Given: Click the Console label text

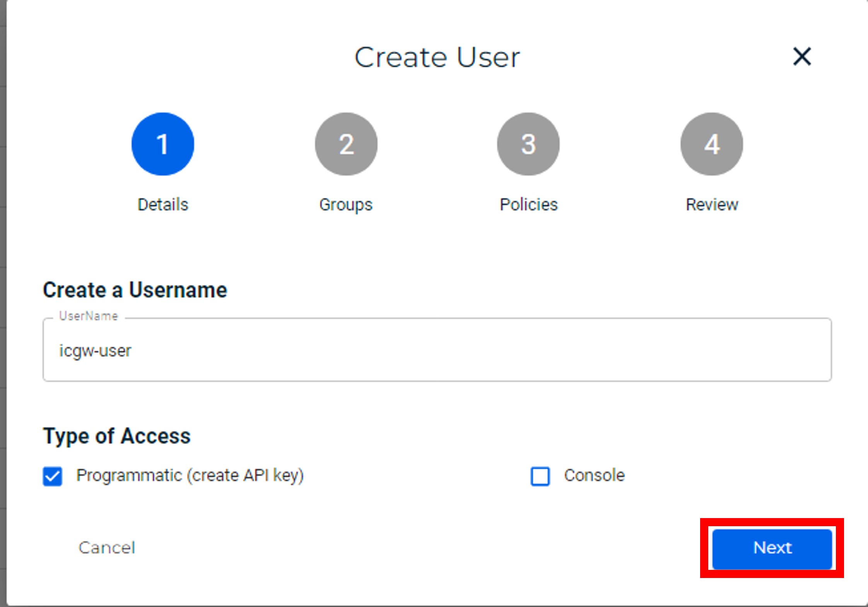Looking at the screenshot, I should coord(594,476).
